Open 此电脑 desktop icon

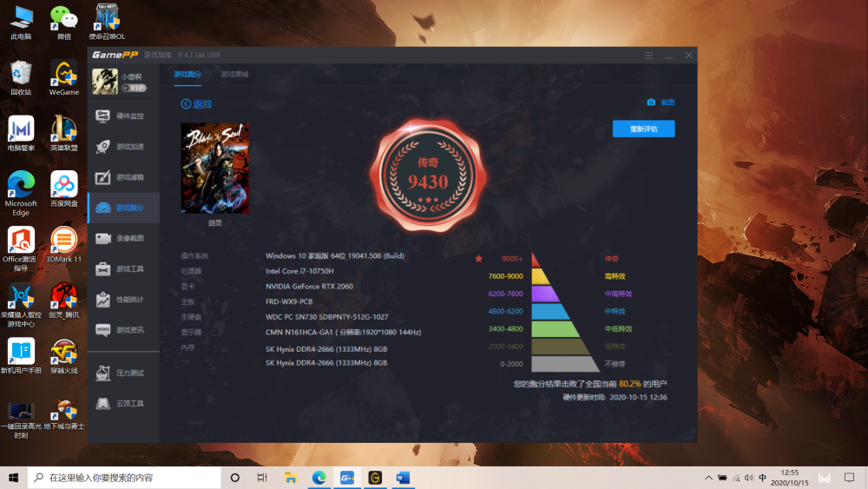coord(21,23)
